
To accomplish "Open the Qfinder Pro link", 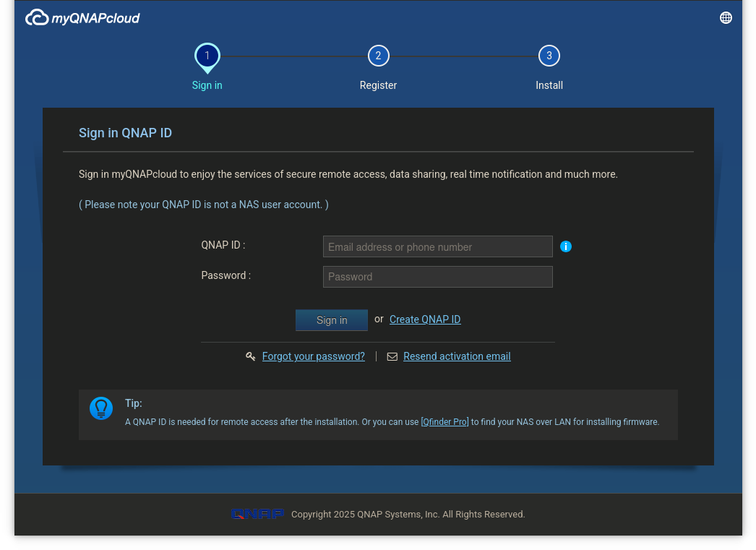I will tap(444, 422).
